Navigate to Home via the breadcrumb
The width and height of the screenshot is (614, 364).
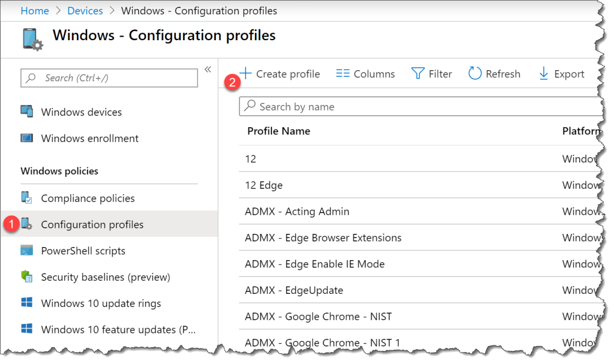click(35, 10)
